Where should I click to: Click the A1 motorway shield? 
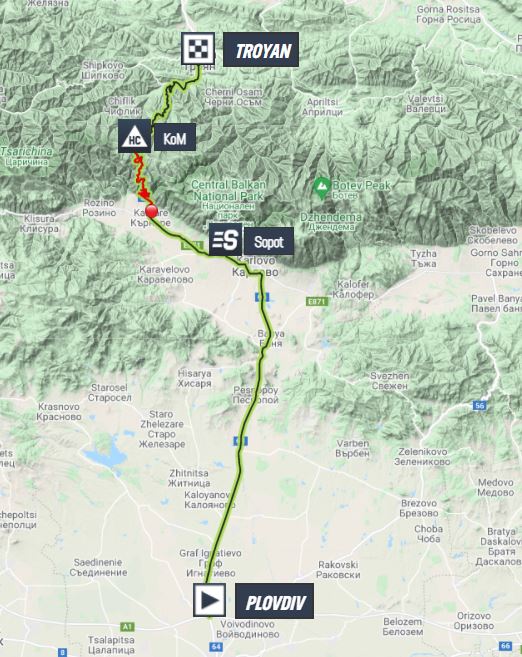coord(127,626)
